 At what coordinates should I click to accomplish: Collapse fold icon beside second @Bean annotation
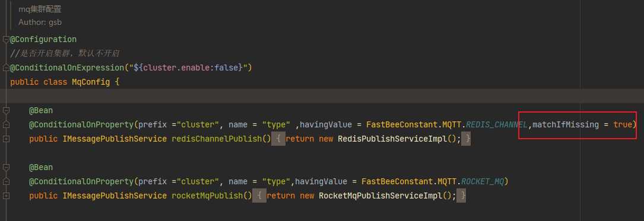(6, 168)
